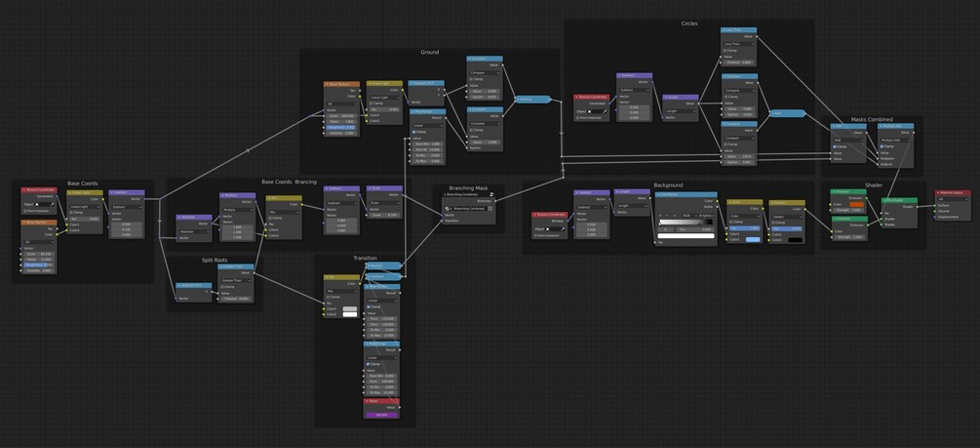Viewport: 980px width, 448px height.
Task: Open the Scale operation dropdown in Base Coords Brancing
Action: [x=384, y=203]
